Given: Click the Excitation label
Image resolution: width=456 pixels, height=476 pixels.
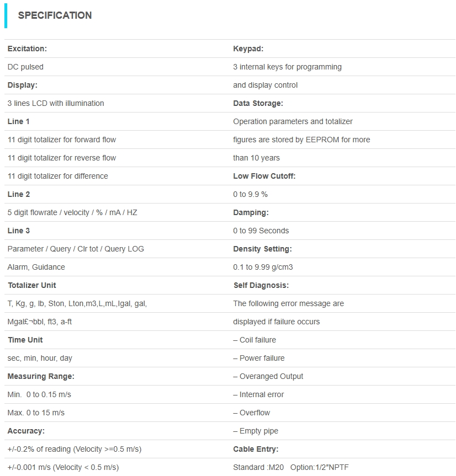Looking at the screenshot, I should pos(27,49).
